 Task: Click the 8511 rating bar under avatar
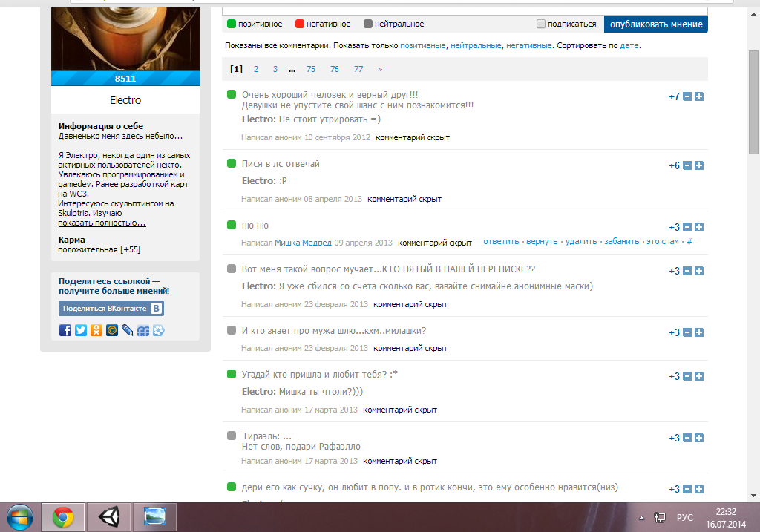coord(125,79)
